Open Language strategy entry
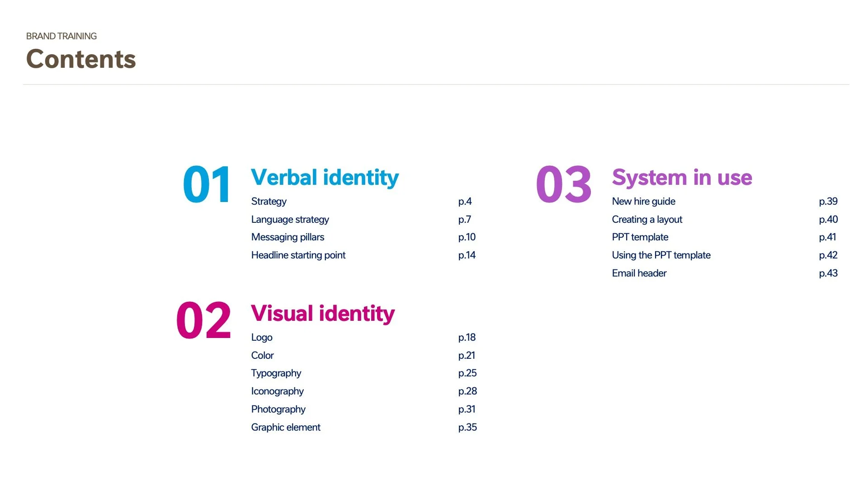Viewport: 868px width, 488px height. tap(290, 220)
